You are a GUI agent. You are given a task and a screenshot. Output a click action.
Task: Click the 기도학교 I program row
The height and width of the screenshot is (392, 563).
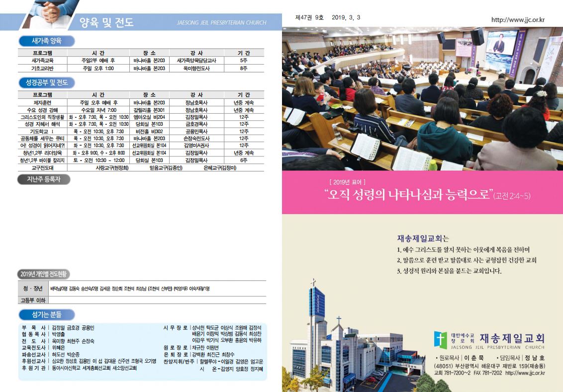142,131
